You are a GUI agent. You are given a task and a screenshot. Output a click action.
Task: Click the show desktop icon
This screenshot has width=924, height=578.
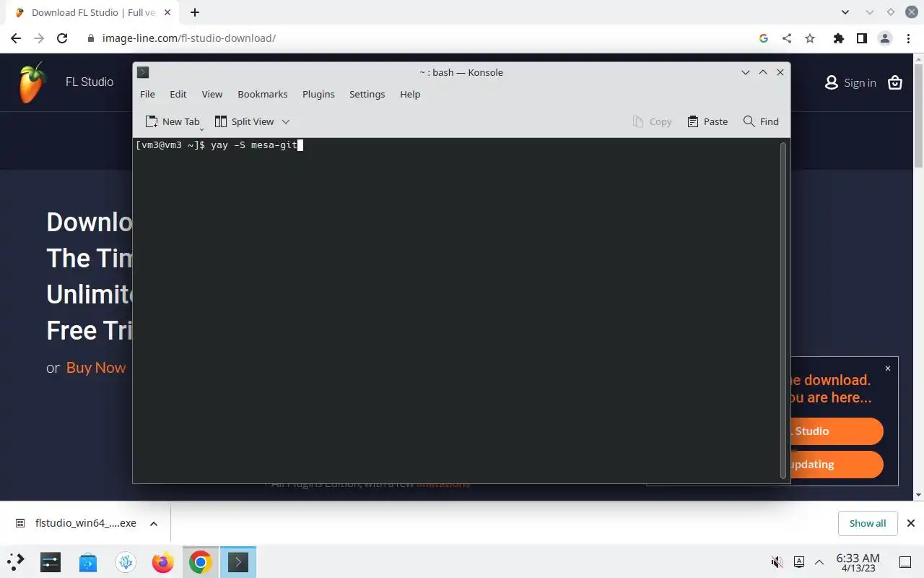(905, 562)
